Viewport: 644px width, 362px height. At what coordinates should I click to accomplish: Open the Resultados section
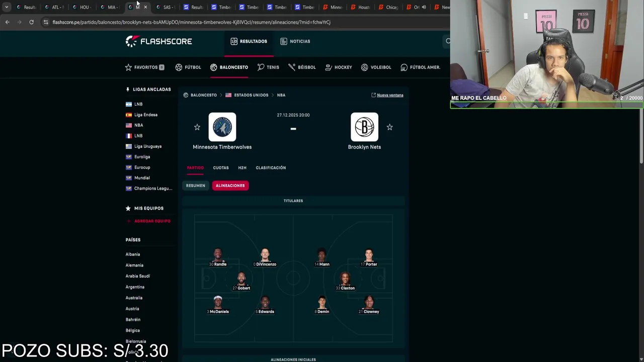pos(249,41)
